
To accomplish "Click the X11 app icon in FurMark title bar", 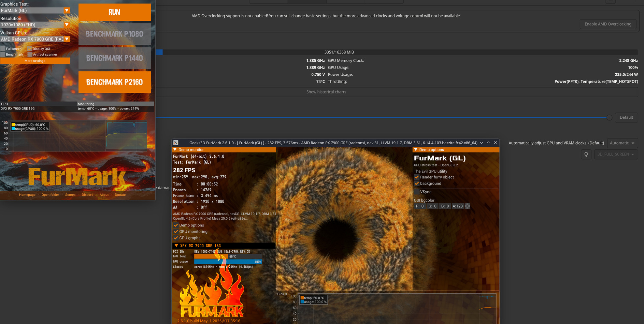I will pos(176,143).
